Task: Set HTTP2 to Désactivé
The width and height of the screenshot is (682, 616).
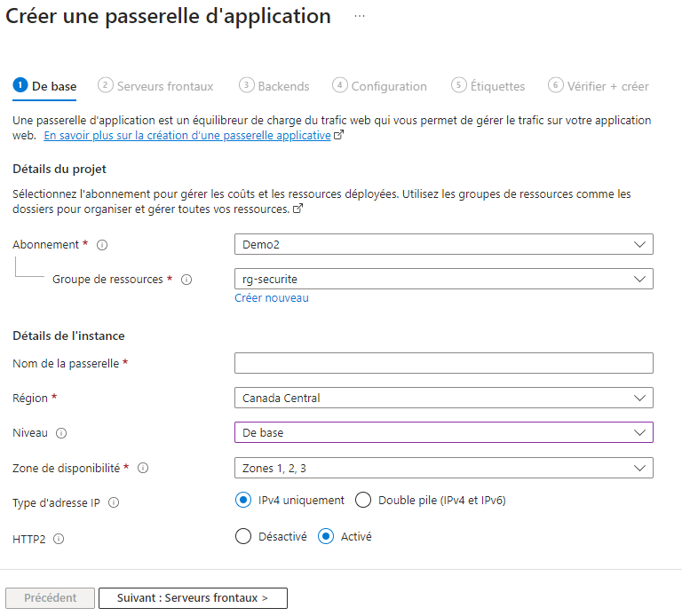Action: 244,536
